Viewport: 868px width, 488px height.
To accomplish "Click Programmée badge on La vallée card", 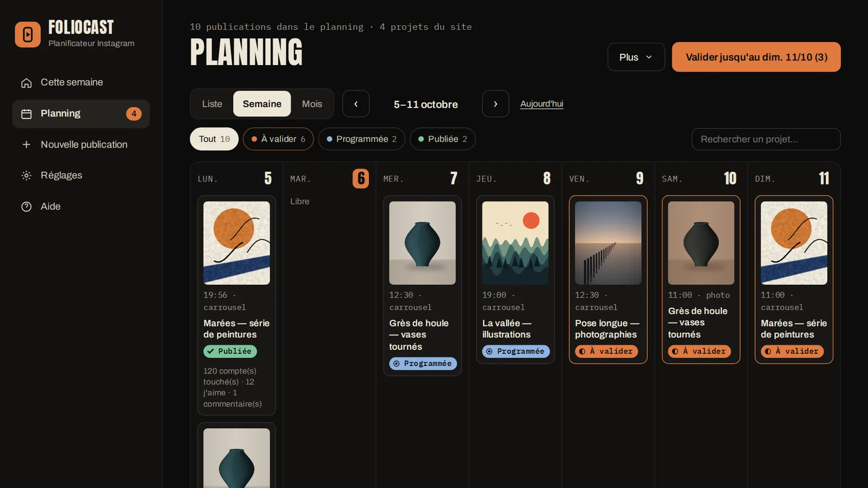I will (x=516, y=351).
